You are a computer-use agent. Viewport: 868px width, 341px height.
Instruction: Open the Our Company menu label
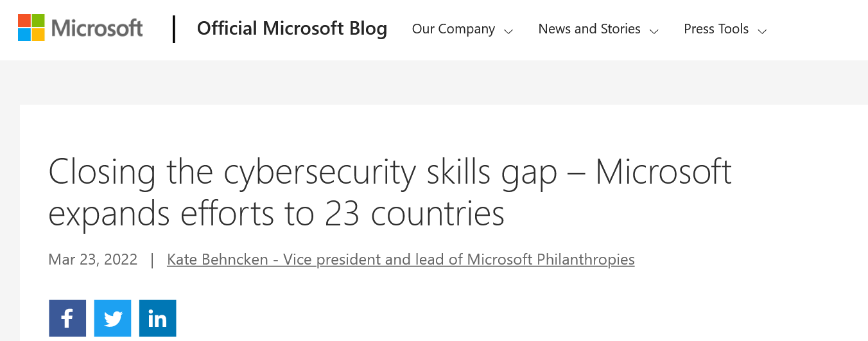click(453, 29)
